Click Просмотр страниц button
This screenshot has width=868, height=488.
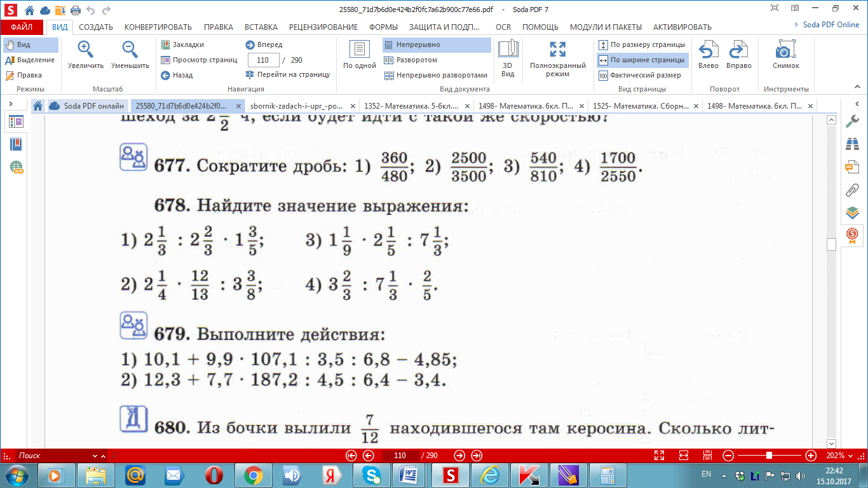pyautogui.click(x=199, y=60)
